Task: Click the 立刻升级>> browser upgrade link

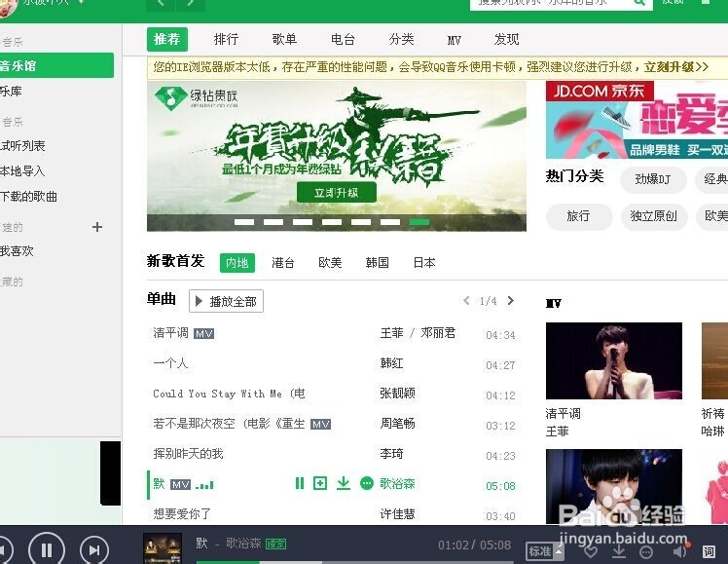Action: point(676,67)
